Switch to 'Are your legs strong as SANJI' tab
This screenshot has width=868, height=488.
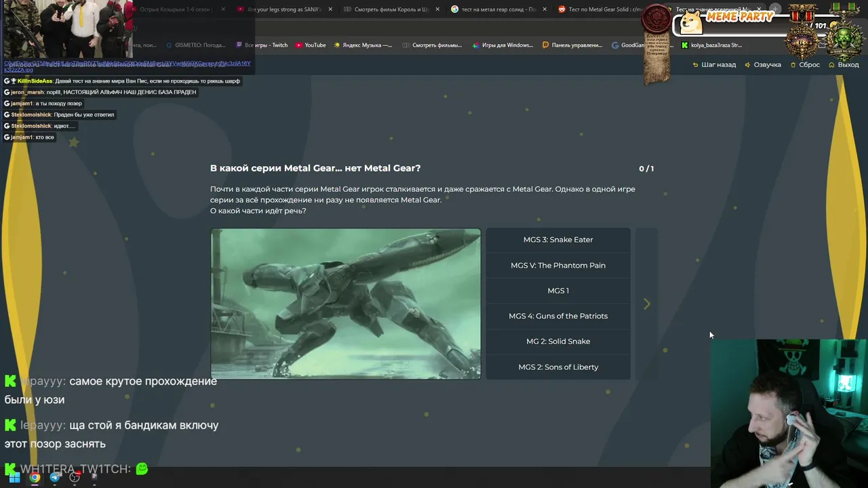[x=283, y=9]
